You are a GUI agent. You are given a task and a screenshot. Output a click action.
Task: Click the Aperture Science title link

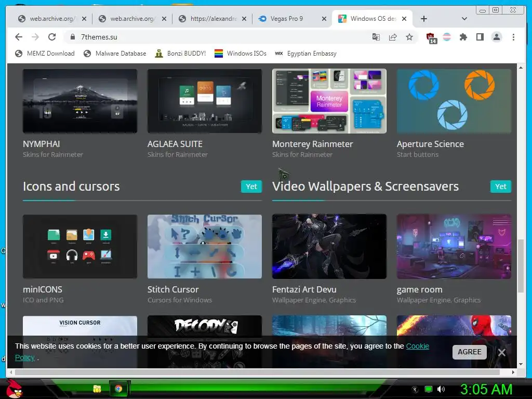[430, 144]
